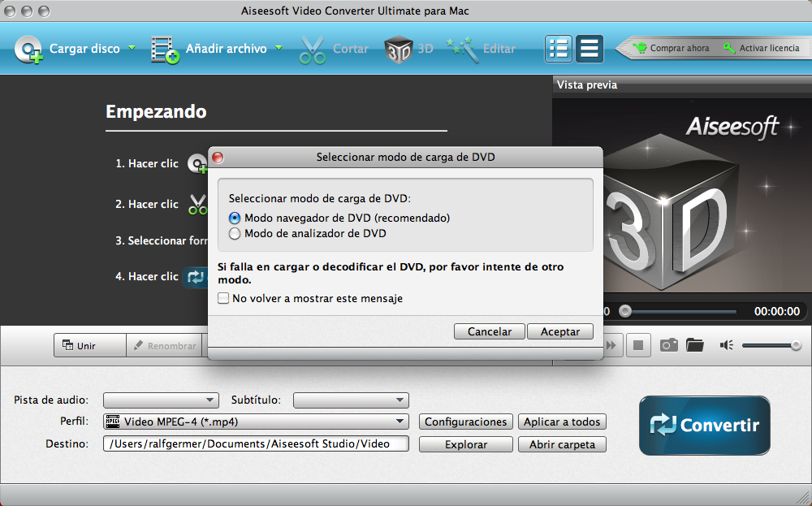
Task: Click the Unir merge button
Action: click(89, 345)
